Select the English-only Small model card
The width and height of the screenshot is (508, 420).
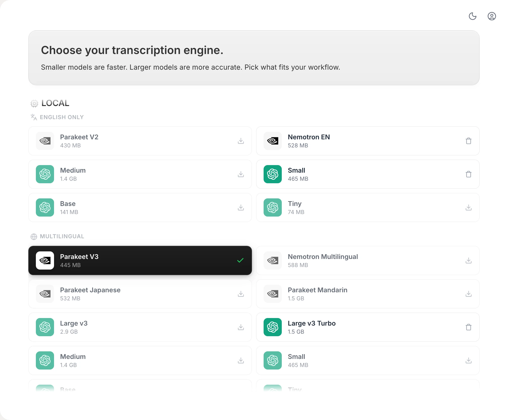click(368, 174)
